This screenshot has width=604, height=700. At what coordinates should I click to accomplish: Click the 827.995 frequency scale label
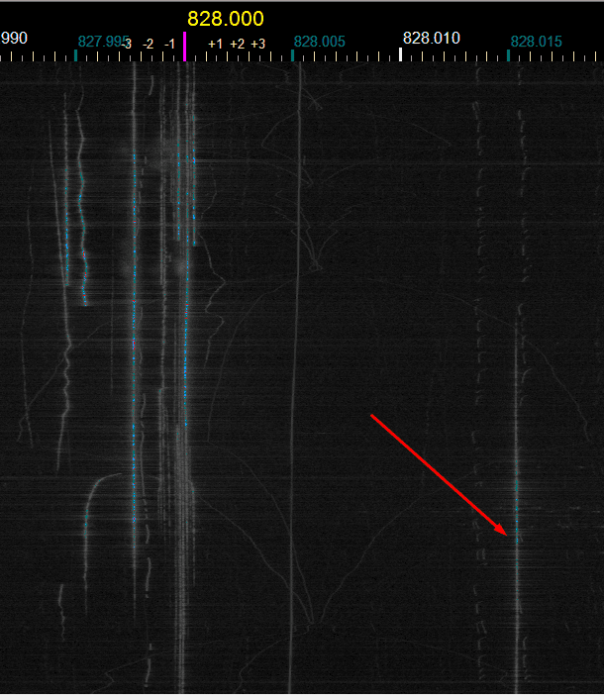tap(103, 42)
